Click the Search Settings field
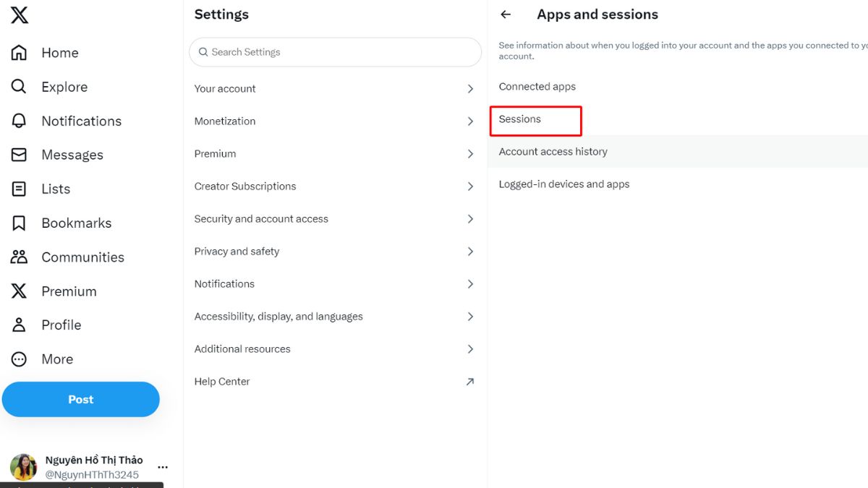The image size is (868, 488). 335,52
